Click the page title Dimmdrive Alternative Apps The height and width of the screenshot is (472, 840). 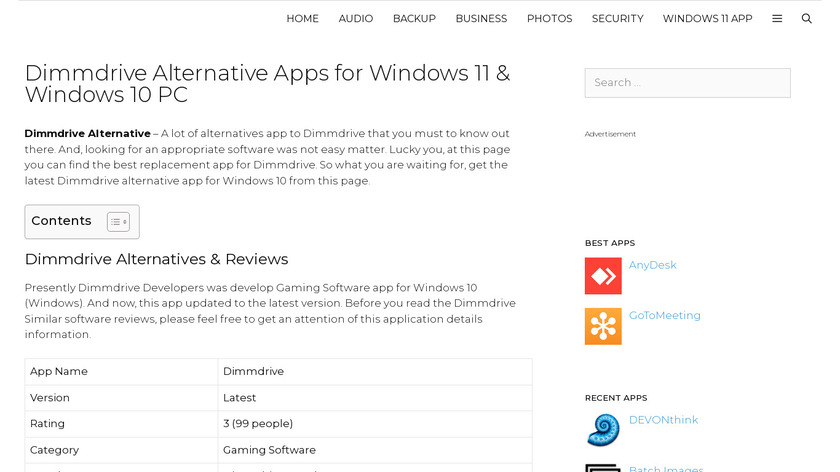pos(267,84)
